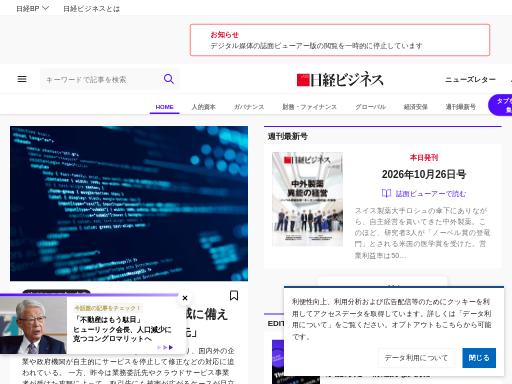
Task: Click the purple button at the nav bar's right edge
Action: 500,105
